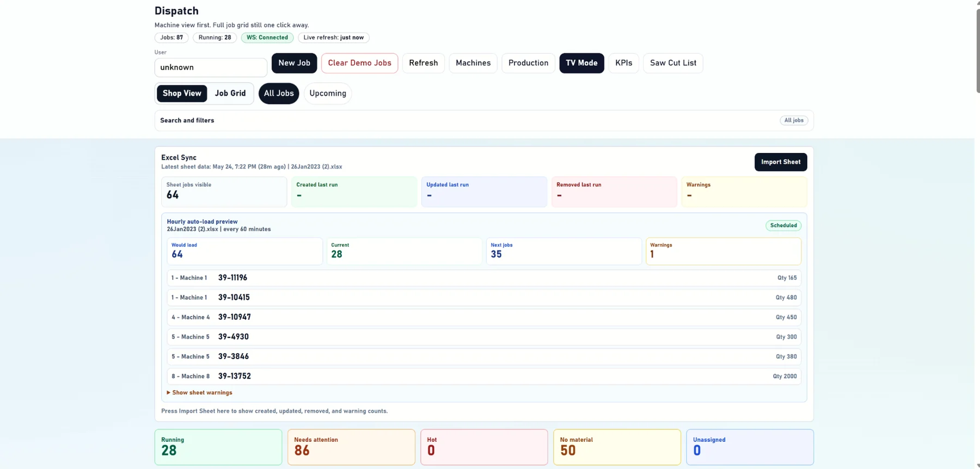
Task: Filter by the Unassigned card
Action: 750,447
